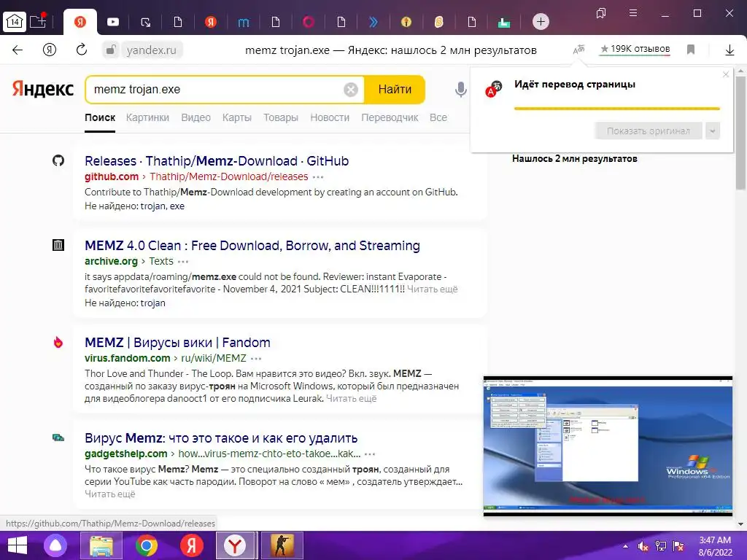
Task: Open the 199K отзывов site rating
Action: 635,49
